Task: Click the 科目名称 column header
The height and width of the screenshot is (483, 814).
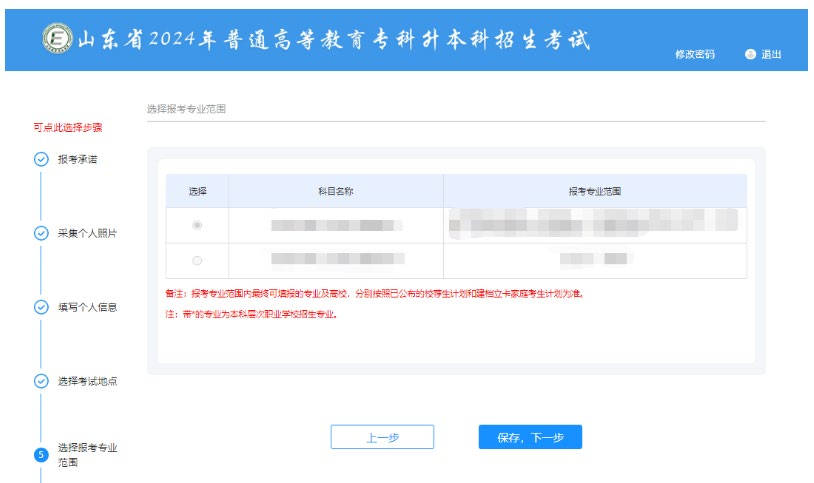Action: [336, 190]
